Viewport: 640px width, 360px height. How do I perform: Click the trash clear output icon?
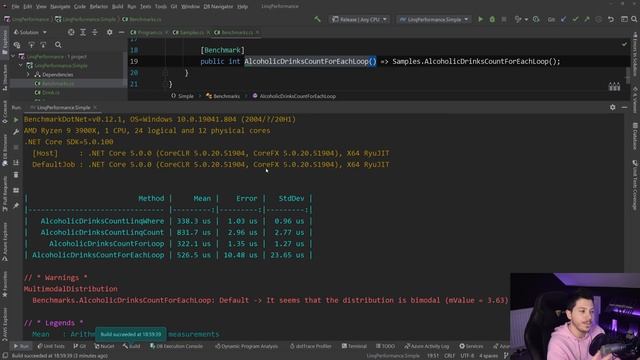tap(16, 175)
